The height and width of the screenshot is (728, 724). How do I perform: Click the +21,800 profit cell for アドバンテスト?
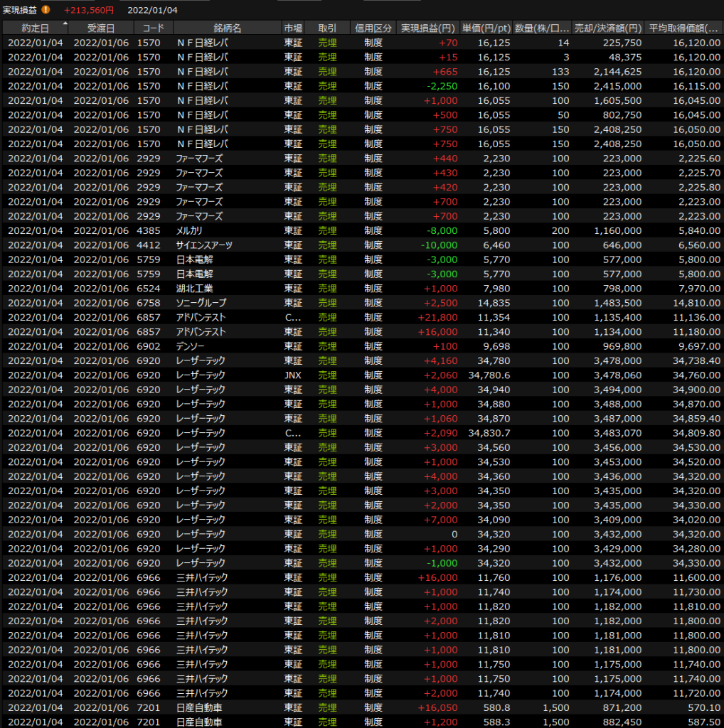coord(440,317)
